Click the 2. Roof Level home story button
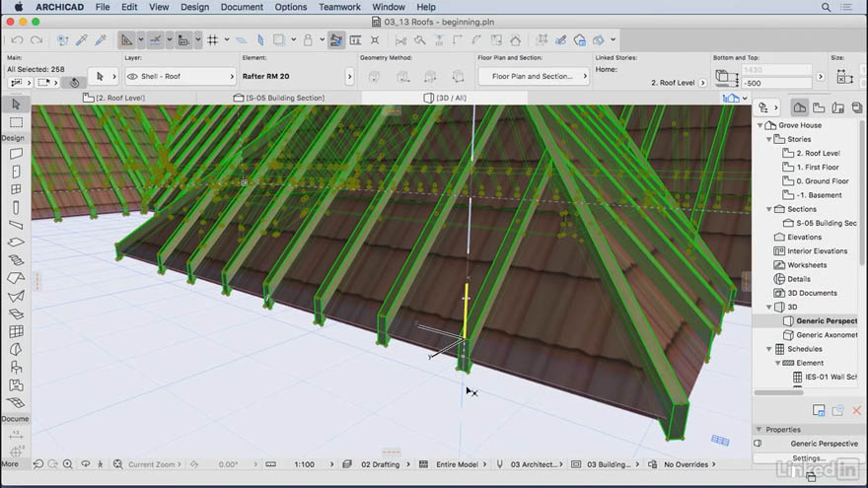The height and width of the screenshot is (488, 868). (x=702, y=83)
